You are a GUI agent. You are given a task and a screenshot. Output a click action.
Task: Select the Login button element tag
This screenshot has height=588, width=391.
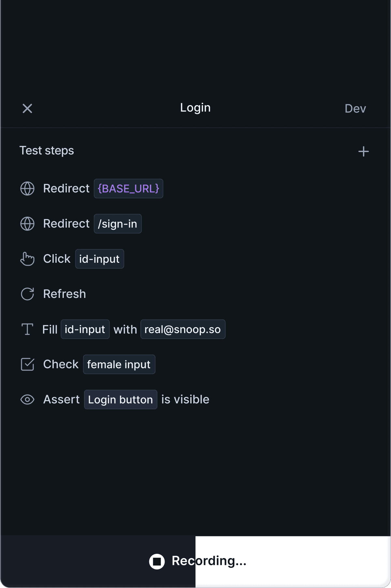[121, 399]
